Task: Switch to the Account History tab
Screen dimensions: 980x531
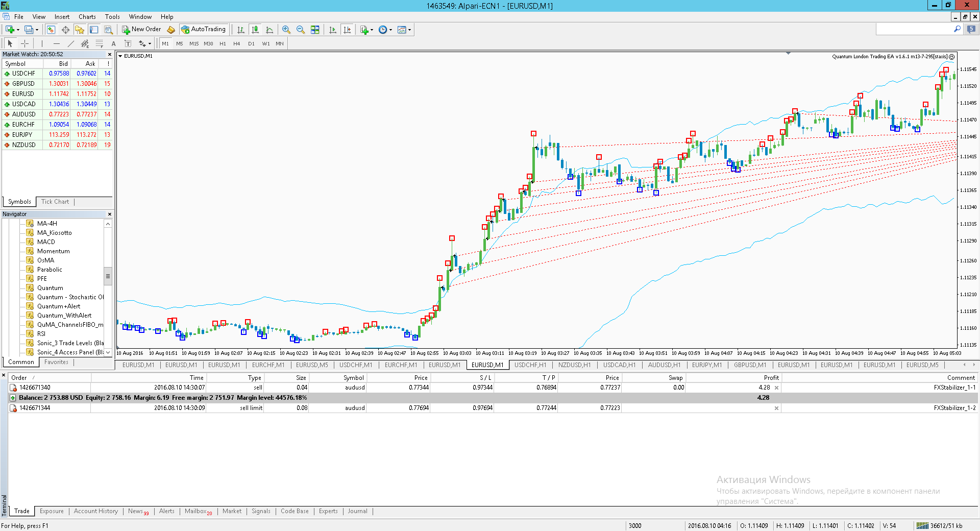Action: [x=96, y=511]
